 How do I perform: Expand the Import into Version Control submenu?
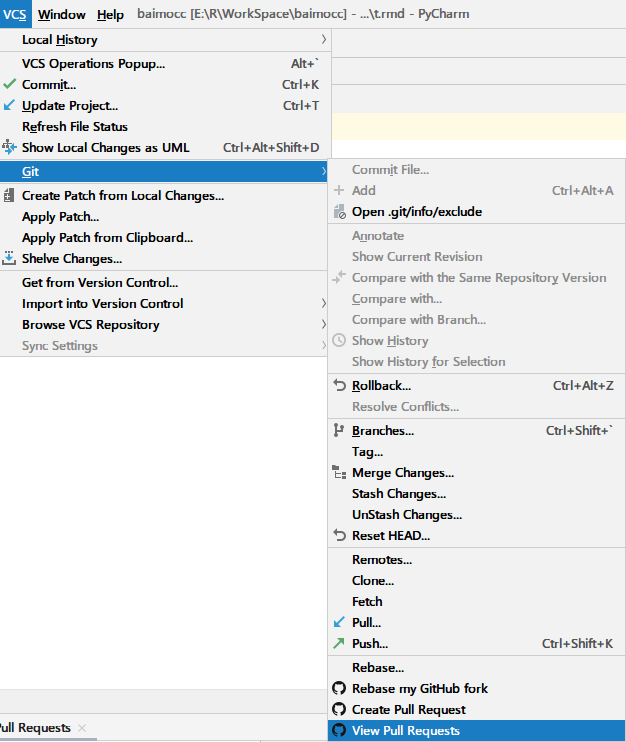[x=324, y=303]
